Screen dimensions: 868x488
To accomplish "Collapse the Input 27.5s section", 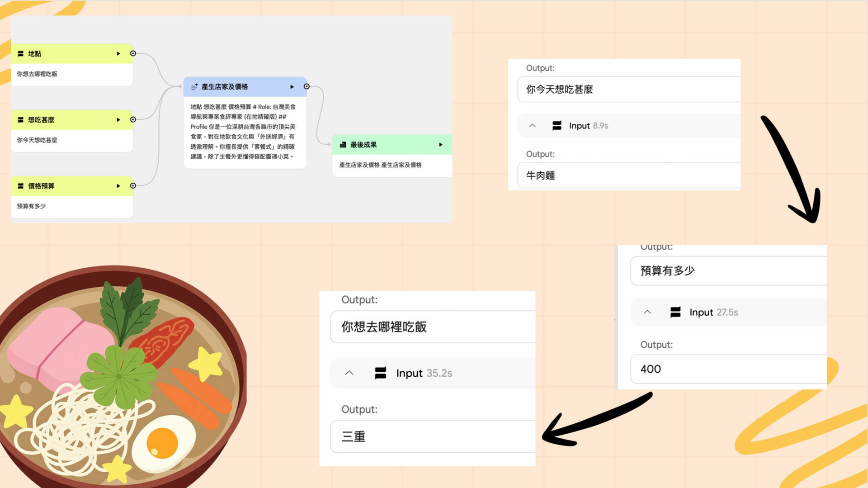I will coord(647,312).
